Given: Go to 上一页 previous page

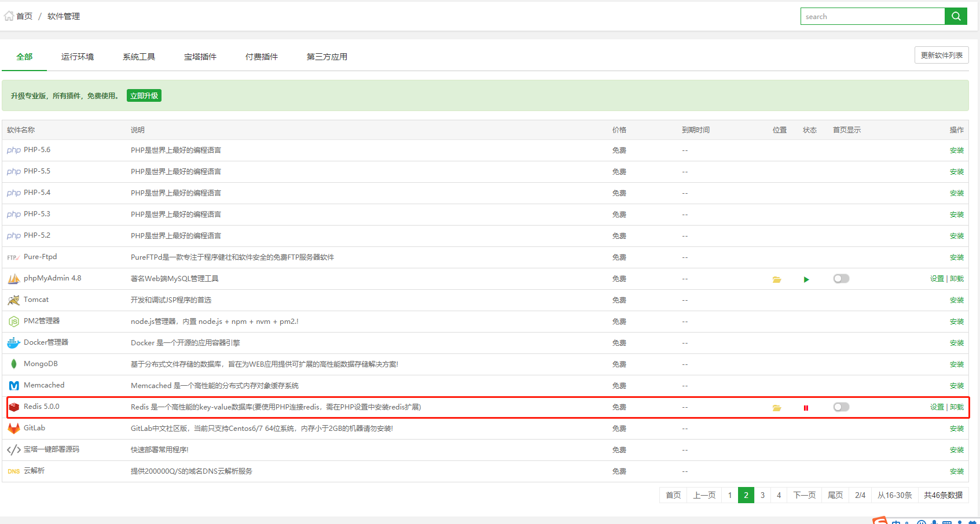Looking at the screenshot, I should click(704, 495).
